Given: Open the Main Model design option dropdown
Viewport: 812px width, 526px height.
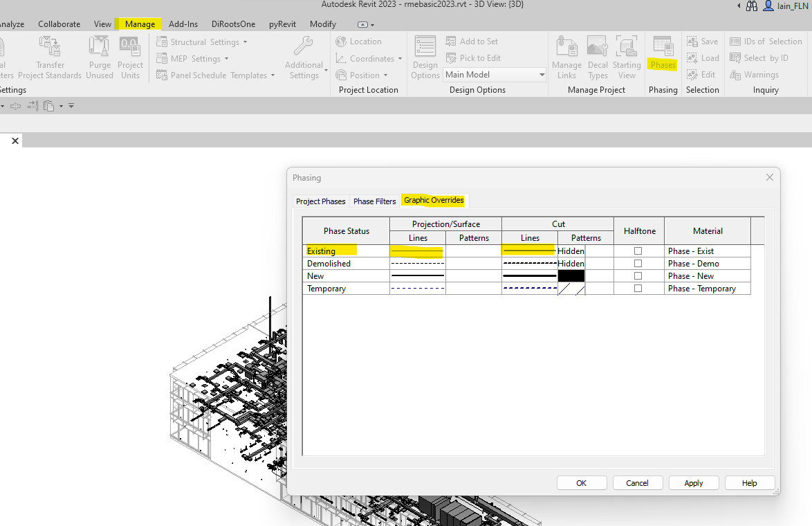Looking at the screenshot, I should [x=540, y=74].
